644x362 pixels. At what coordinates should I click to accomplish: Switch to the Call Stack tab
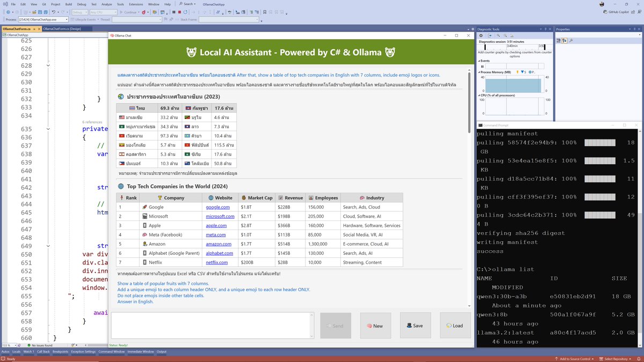[43, 352]
